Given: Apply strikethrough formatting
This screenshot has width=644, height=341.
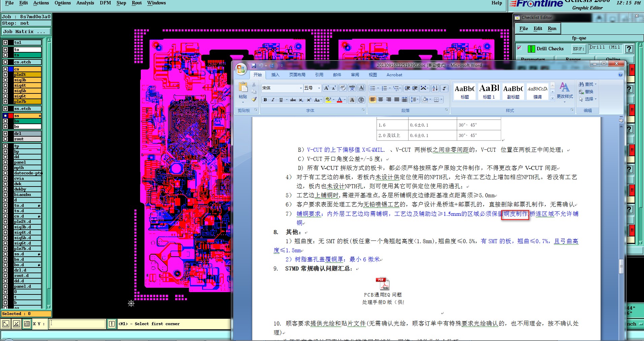Looking at the screenshot, I should click(293, 100).
